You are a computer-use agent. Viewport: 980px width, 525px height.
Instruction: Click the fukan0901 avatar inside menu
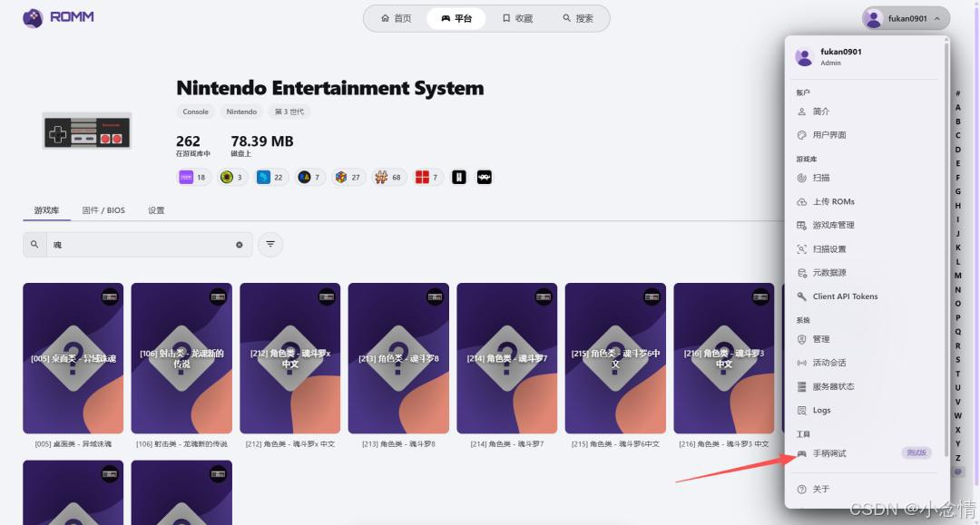tap(804, 57)
